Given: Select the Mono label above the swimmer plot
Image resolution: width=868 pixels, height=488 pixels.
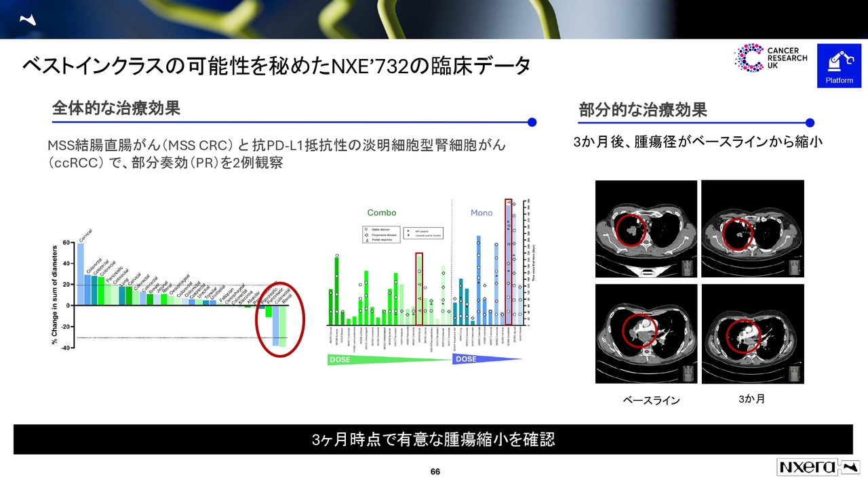Looking at the screenshot, I should coord(481,213).
